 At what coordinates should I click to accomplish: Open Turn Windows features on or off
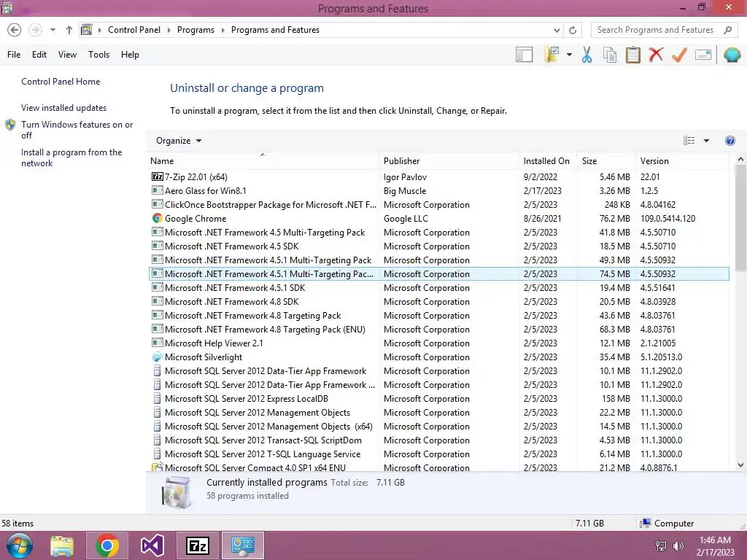coord(77,130)
